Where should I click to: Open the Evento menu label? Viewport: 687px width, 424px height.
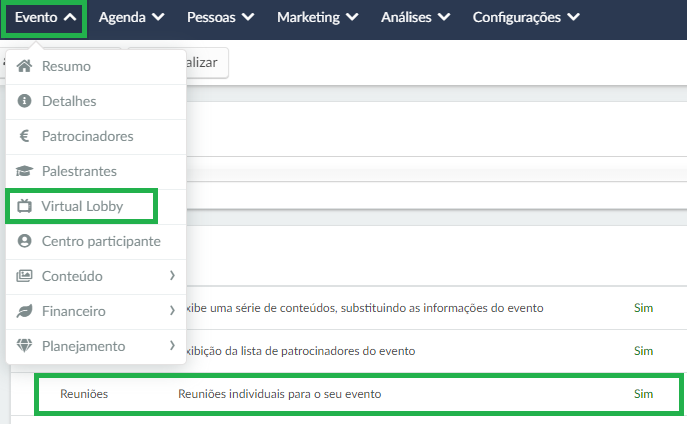36,18
